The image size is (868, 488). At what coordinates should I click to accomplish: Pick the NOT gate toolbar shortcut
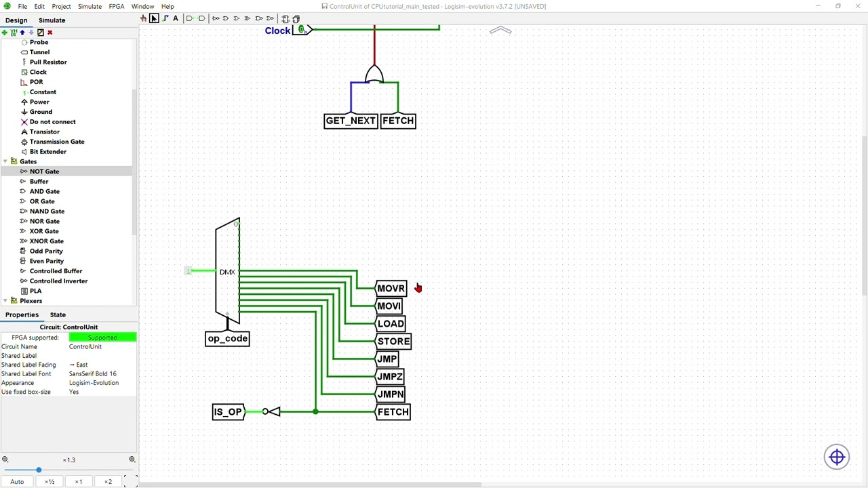click(216, 18)
